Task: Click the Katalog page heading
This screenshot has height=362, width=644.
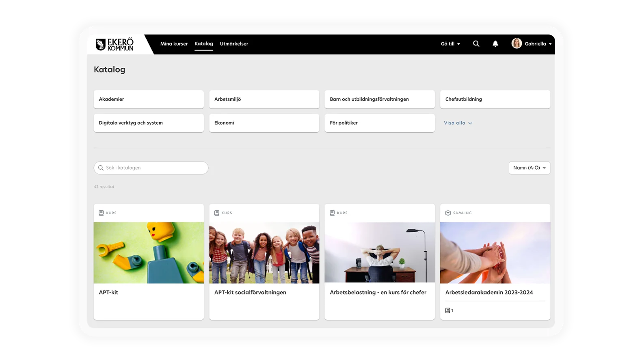Action: [110, 69]
